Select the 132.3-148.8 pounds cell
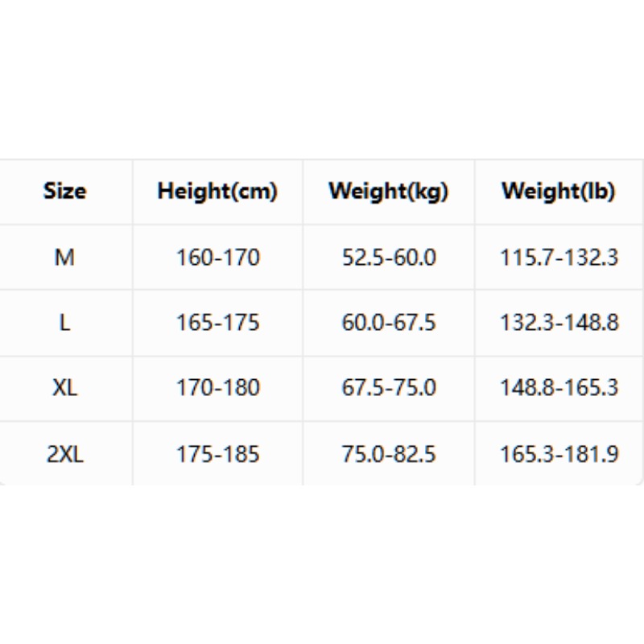Viewport: 644px width, 644px height. [559, 323]
